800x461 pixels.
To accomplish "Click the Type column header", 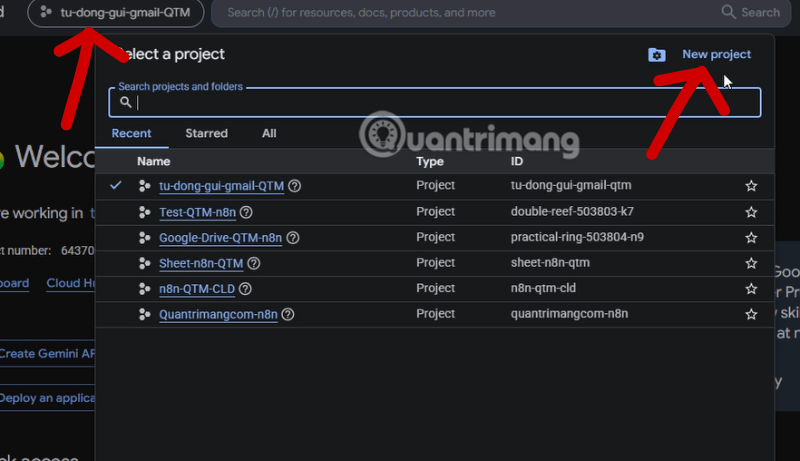I will click(x=430, y=162).
